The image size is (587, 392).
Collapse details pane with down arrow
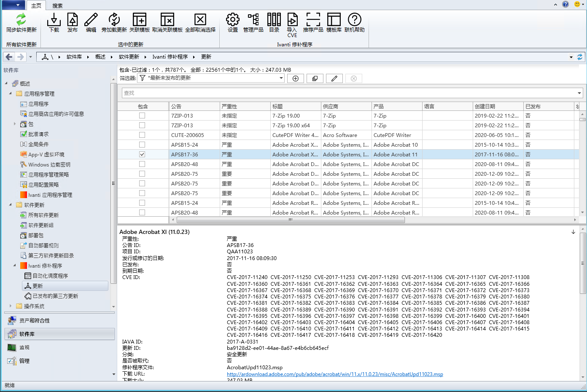tap(573, 232)
